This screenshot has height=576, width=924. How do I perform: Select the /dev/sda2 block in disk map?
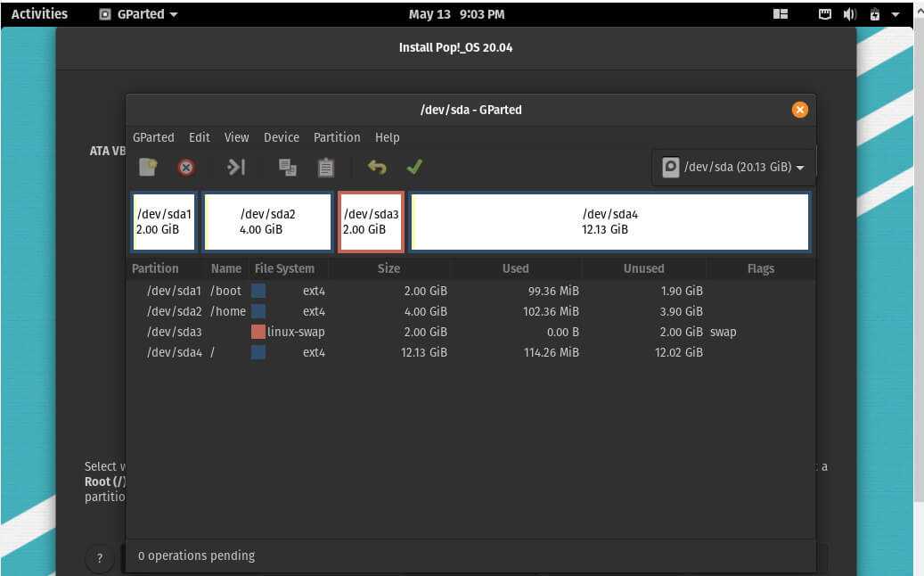(267, 222)
